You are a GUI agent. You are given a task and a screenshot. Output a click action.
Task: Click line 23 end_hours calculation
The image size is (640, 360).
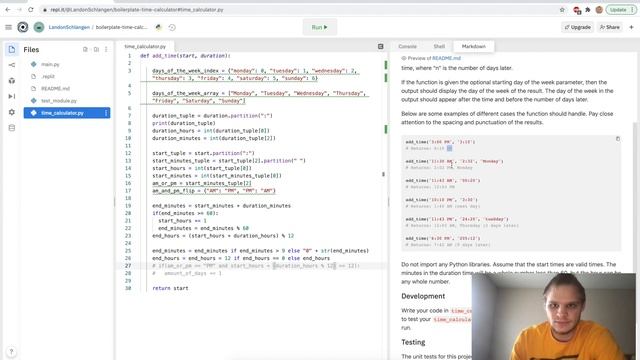pos(223,236)
